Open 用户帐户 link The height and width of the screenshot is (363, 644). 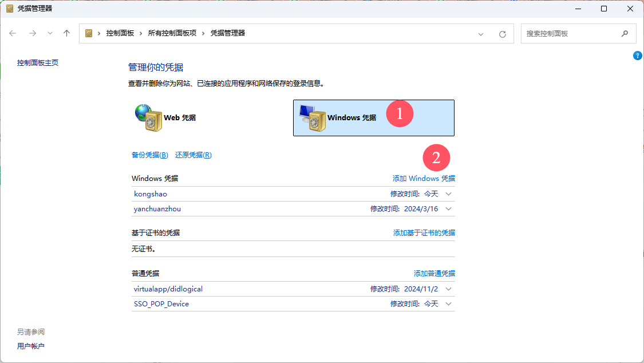[30, 346]
